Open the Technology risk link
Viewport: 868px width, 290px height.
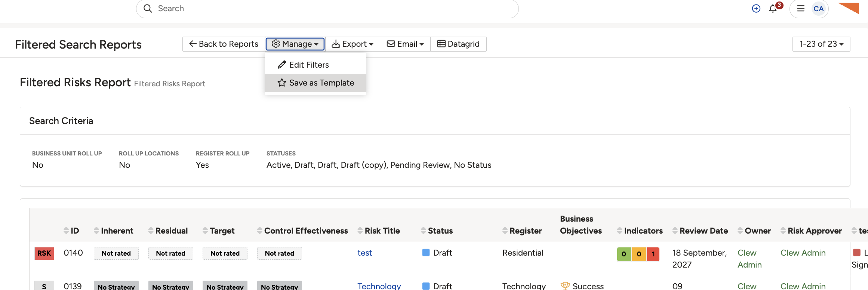coord(379,286)
